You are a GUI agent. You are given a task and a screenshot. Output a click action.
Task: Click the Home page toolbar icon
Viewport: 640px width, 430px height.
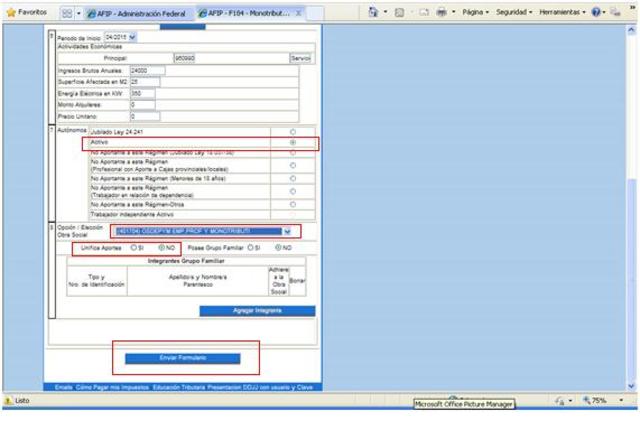(373, 12)
